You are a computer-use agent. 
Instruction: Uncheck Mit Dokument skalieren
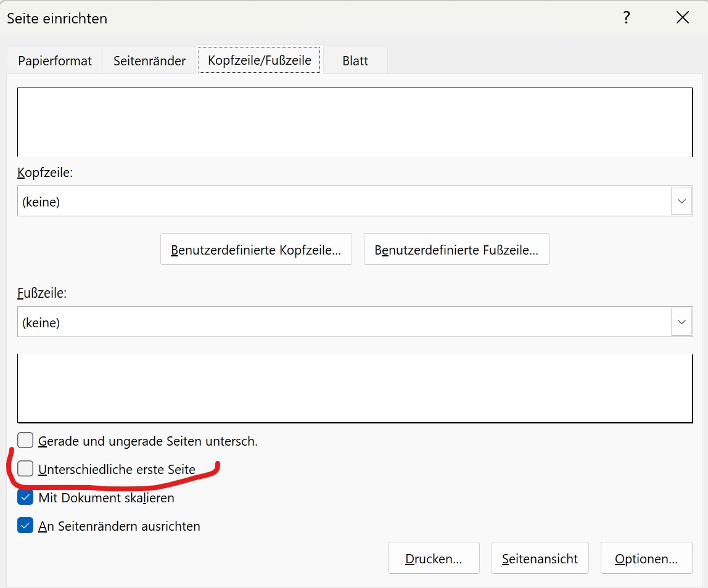coord(25,497)
